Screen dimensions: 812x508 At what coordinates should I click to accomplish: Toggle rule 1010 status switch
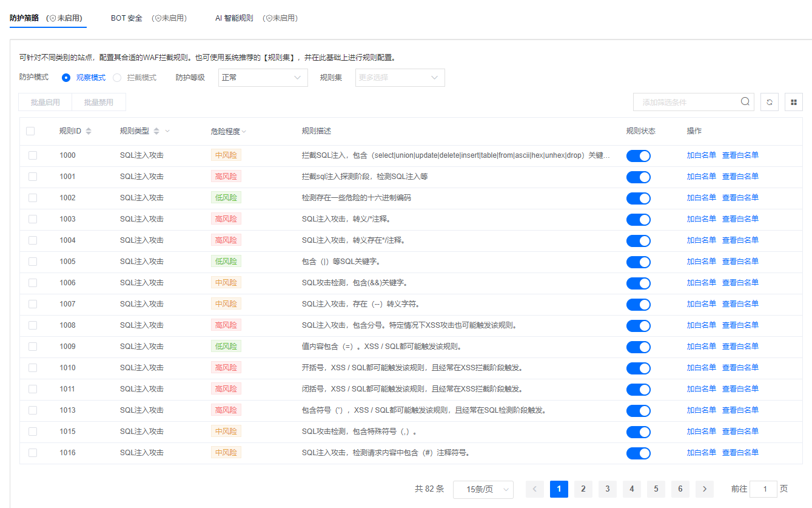coord(638,368)
